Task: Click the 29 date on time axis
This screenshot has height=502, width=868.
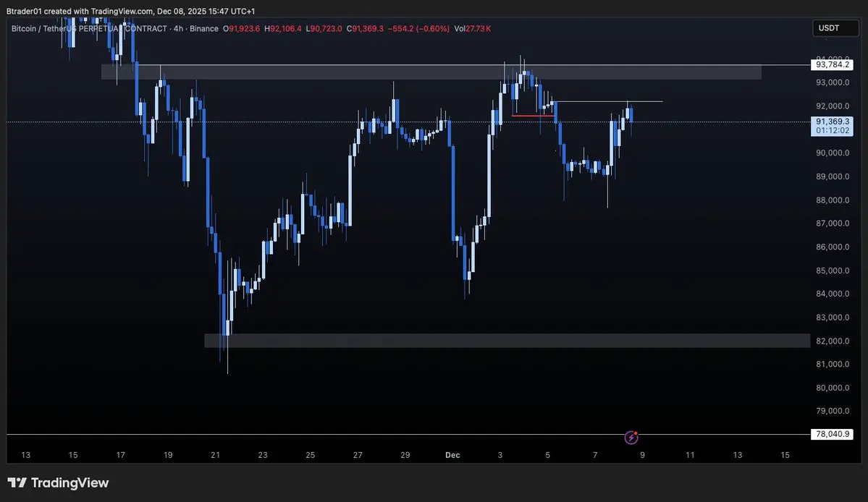Action: coord(405,455)
